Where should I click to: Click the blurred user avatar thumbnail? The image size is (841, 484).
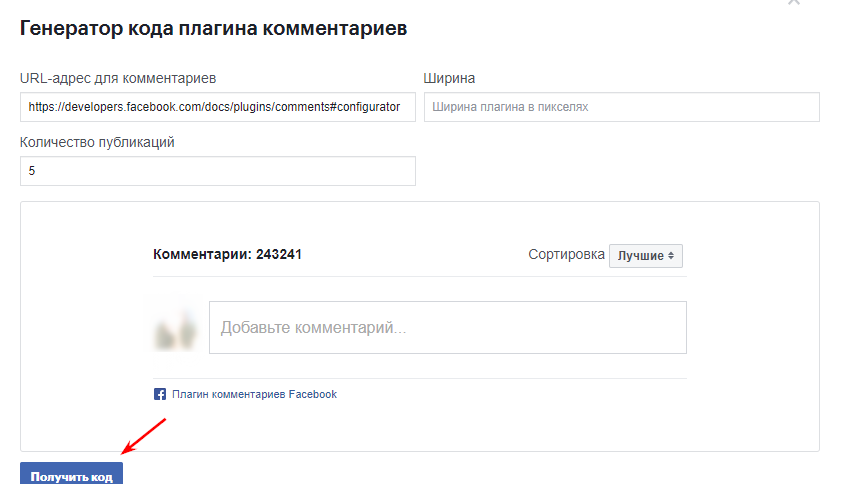point(175,326)
